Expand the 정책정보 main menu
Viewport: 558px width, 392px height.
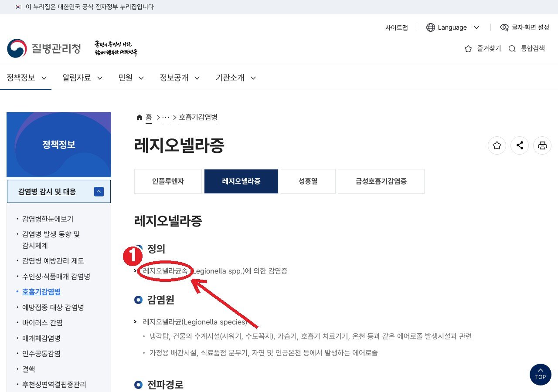pos(26,78)
